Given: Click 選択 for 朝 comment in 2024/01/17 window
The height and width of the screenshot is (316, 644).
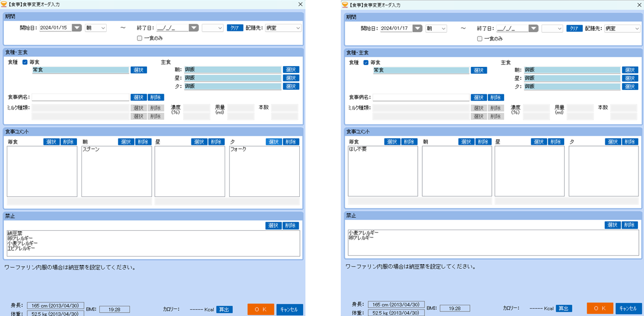Looking at the screenshot, I should tap(467, 141).
